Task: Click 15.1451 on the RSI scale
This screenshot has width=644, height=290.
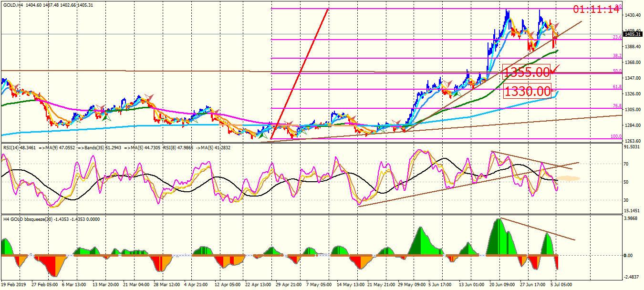Action: (x=633, y=210)
